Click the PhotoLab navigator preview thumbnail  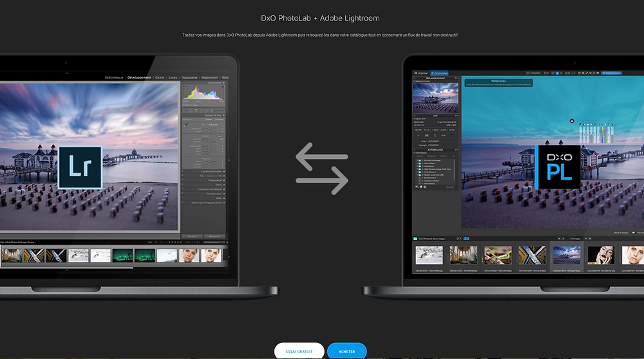[435, 98]
